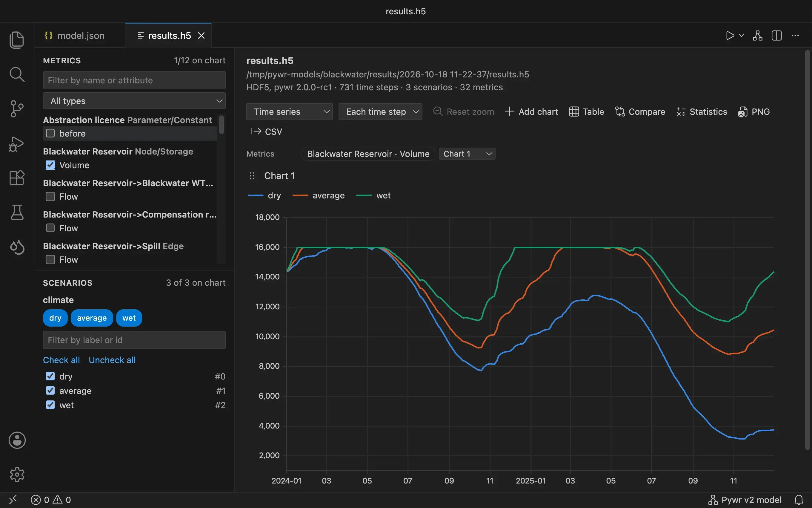Open the Pywr water drop icon

point(17,247)
